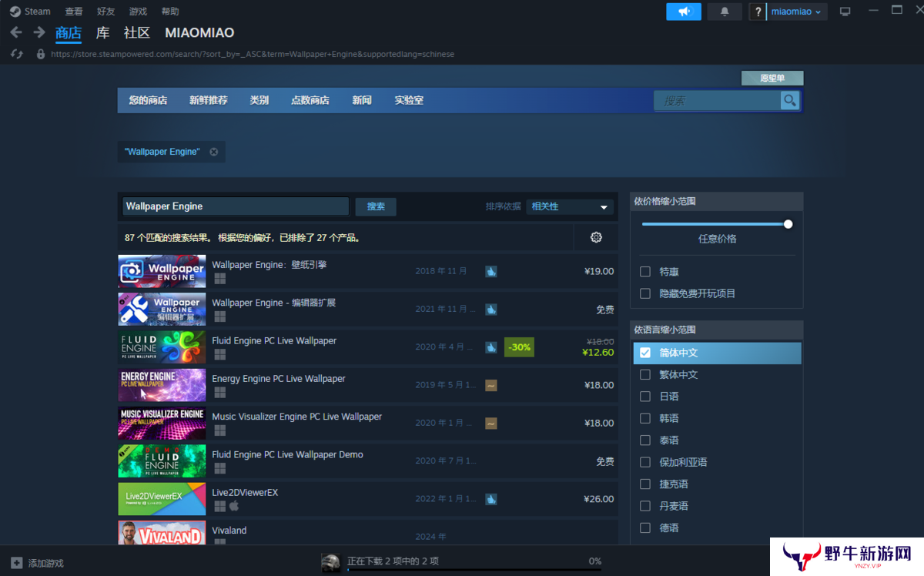Open the 查看 menu
Screen dimensions: 924x576
click(74, 12)
